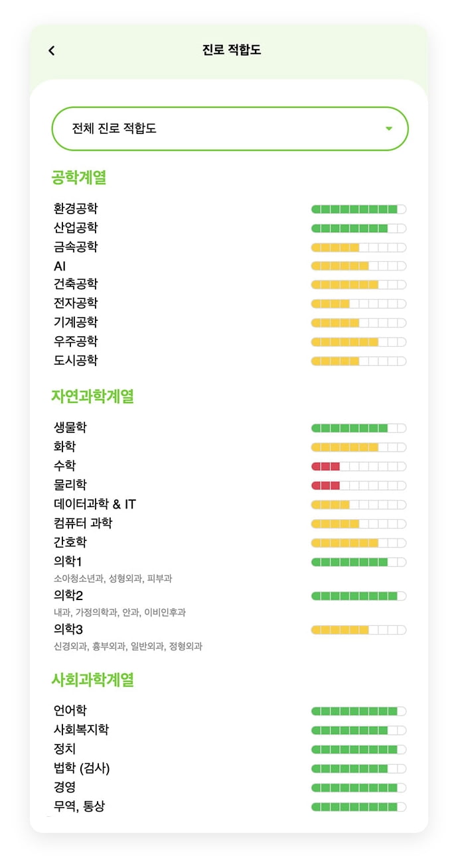This screenshot has width=458, height=868.
Task: Click the AI career label
Action: (62, 265)
